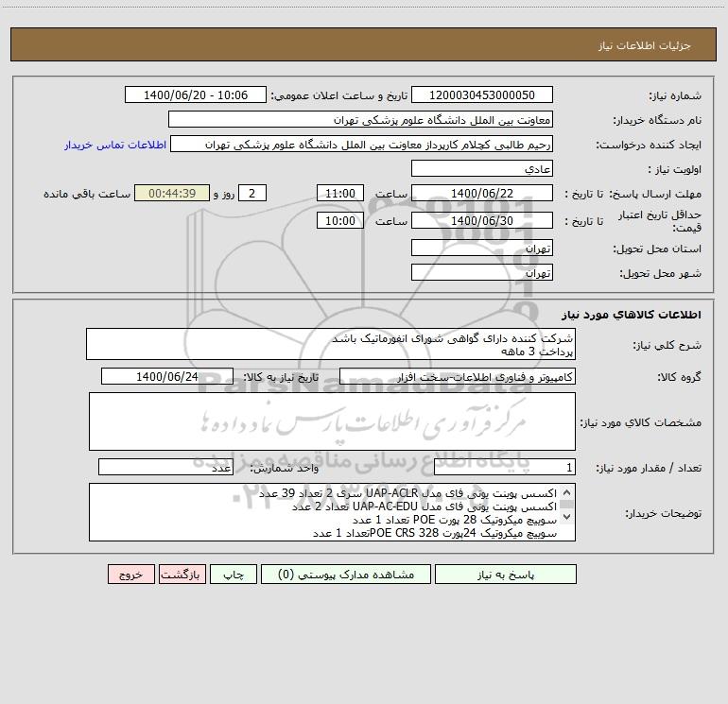The width and height of the screenshot is (728, 704).
Task: Click the بازگشت back button
Action: click(x=182, y=575)
